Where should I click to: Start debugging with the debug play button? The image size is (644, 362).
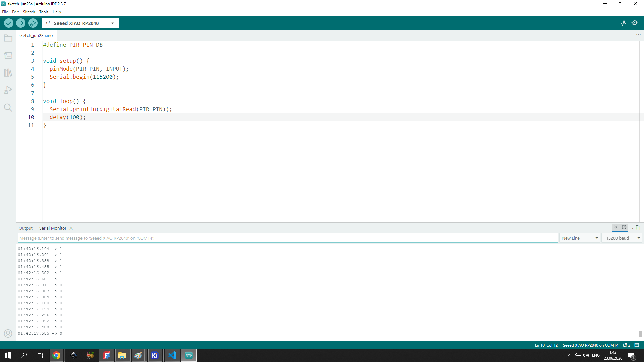pos(33,23)
